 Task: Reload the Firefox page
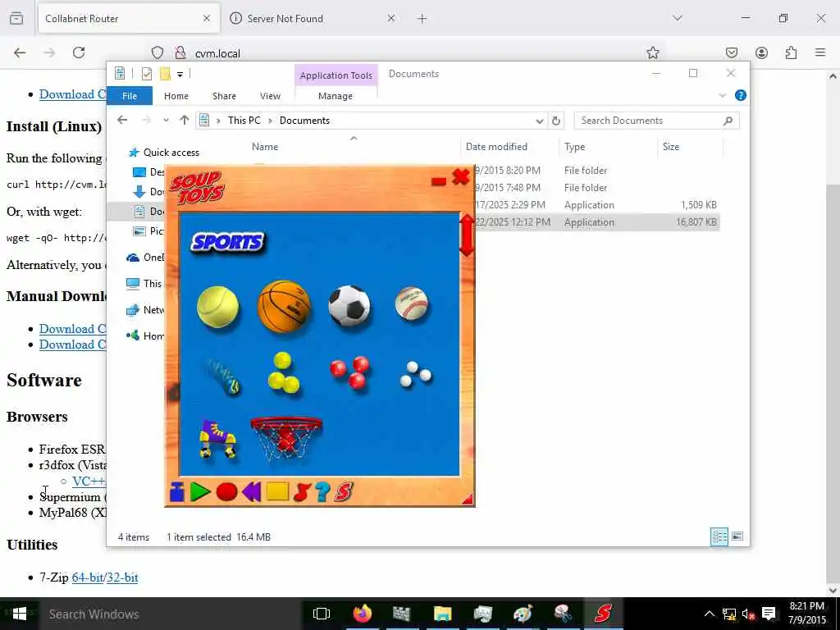point(79,52)
